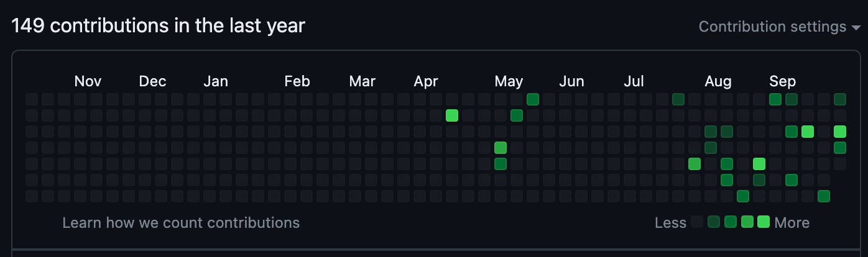This screenshot has width=868, height=257.
Task: Open 'Learn how we count contributions' link
Action: [181, 223]
